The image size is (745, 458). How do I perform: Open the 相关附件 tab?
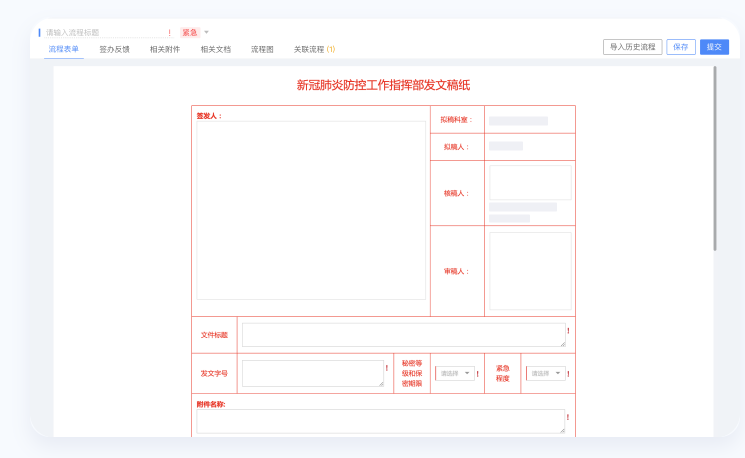165,49
